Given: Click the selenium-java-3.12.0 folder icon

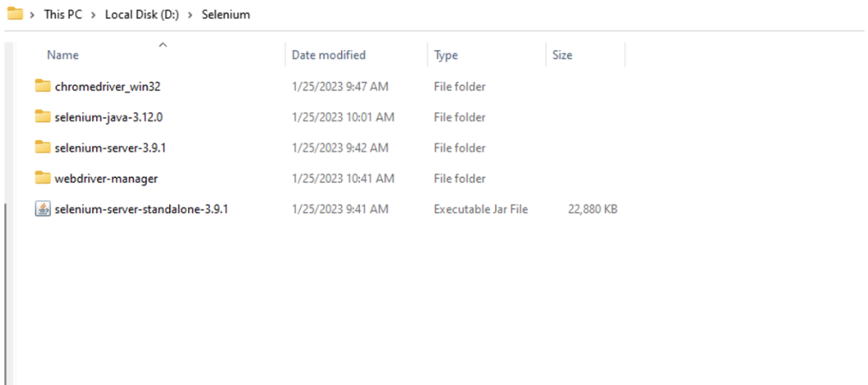Looking at the screenshot, I should (44, 117).
